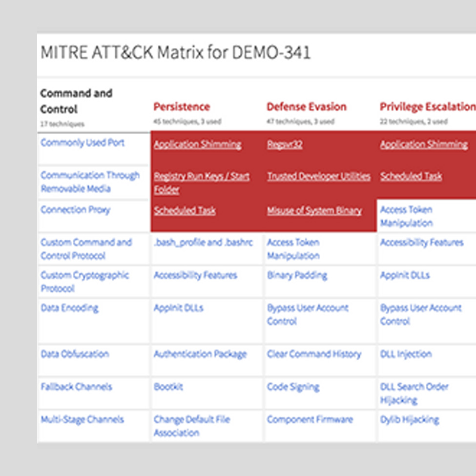Open the Regsvr32 technique
The width and height of the screenshot is (476, 476).
[284, 145]
